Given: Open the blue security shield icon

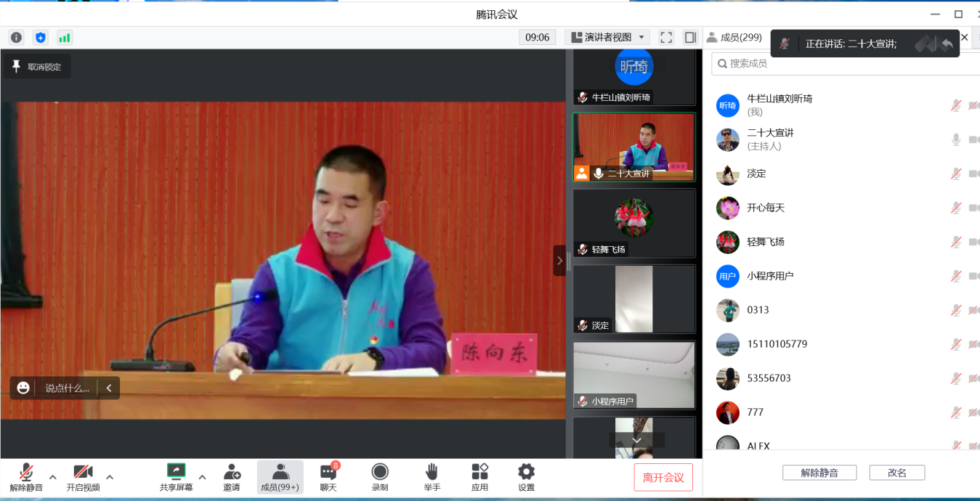Looking at the screenshot, I should (x=41, y=37).
